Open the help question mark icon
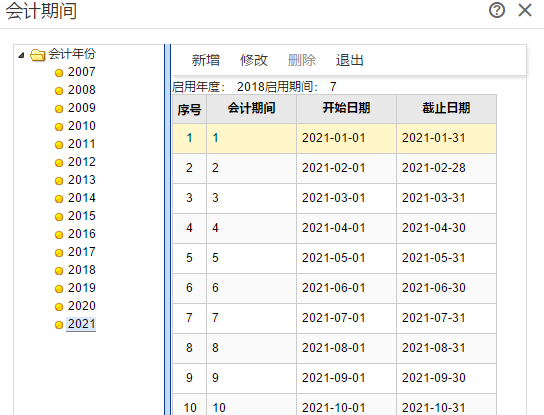The width and height of the screenshot is (544, 415). [497, 10]
